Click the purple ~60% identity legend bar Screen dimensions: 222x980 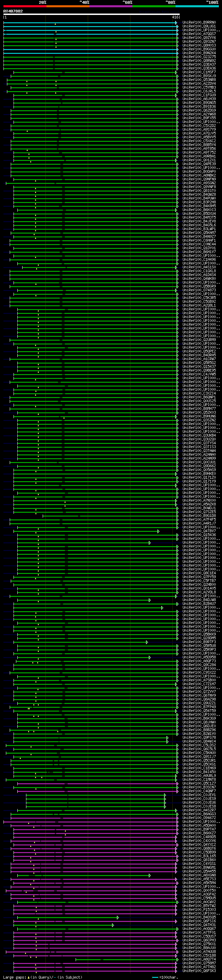point(111,6)
